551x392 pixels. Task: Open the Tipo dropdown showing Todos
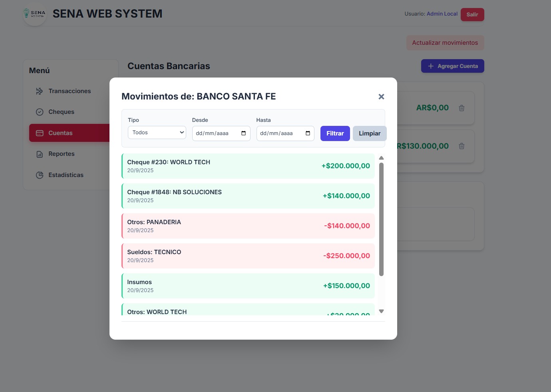coord(157,132)
